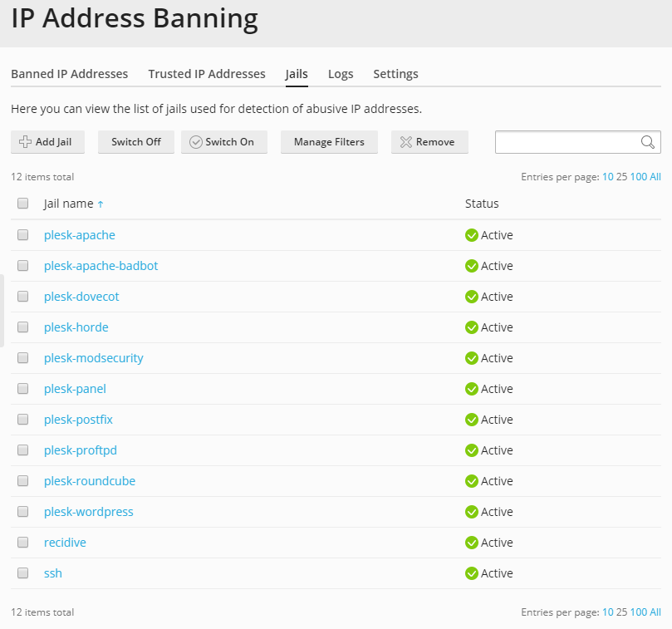This screenshot has height=629, width=672.
Task: Open the plesk-apache-badbot jail link
Action: (x=101, y=266)
